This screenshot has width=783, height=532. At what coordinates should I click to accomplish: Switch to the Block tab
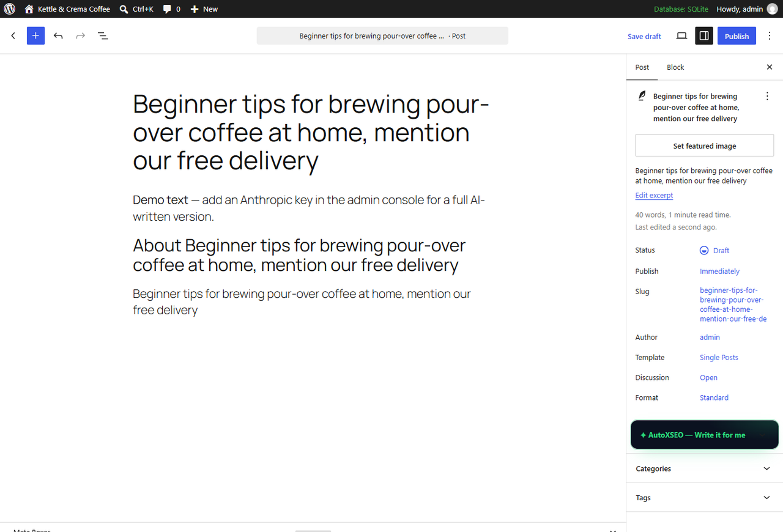[675, 67]
